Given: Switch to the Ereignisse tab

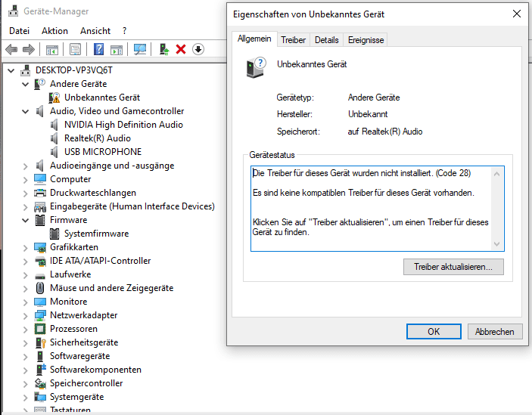Looking at the screenshot, I should [x=366, y=40].
